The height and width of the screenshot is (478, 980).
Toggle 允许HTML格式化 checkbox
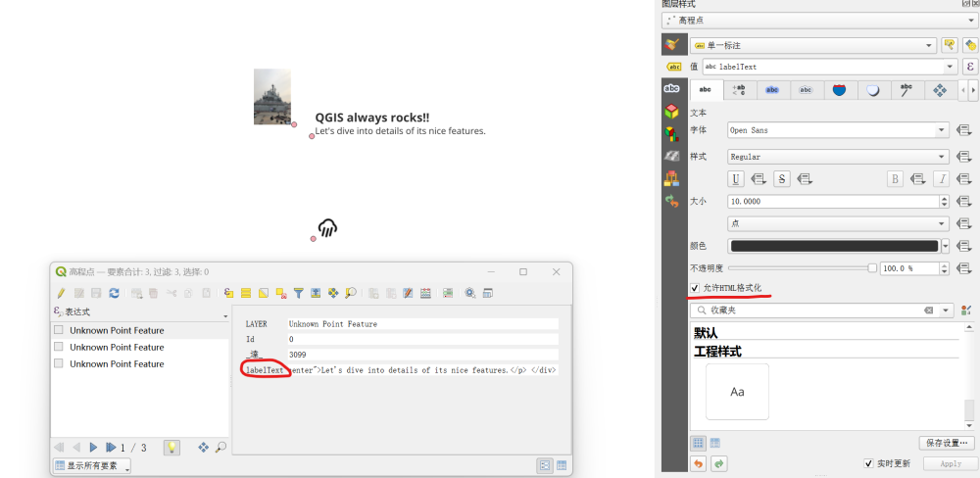pyautogui.click(x=695, y=288)
